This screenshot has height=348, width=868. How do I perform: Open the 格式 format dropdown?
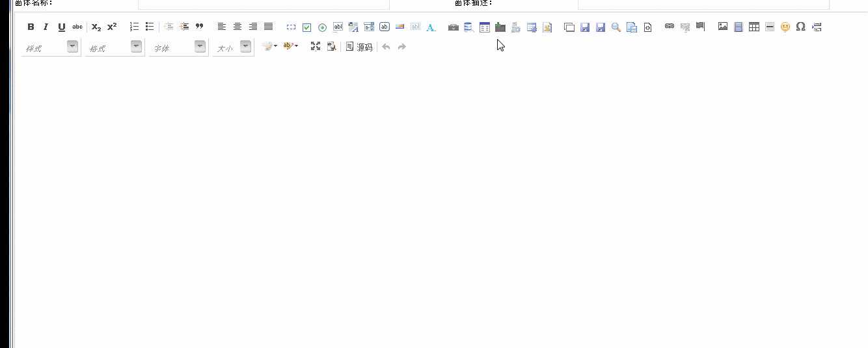tap(115, 47)
